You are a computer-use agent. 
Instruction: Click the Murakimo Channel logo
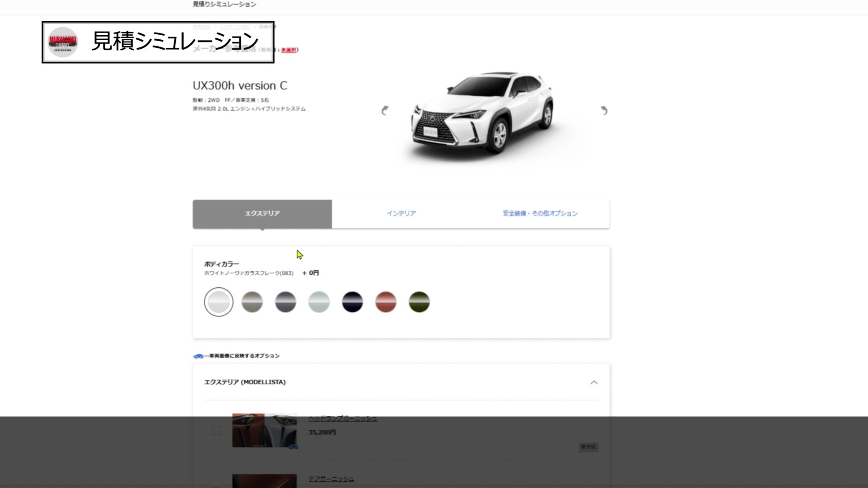click(63, 42)
